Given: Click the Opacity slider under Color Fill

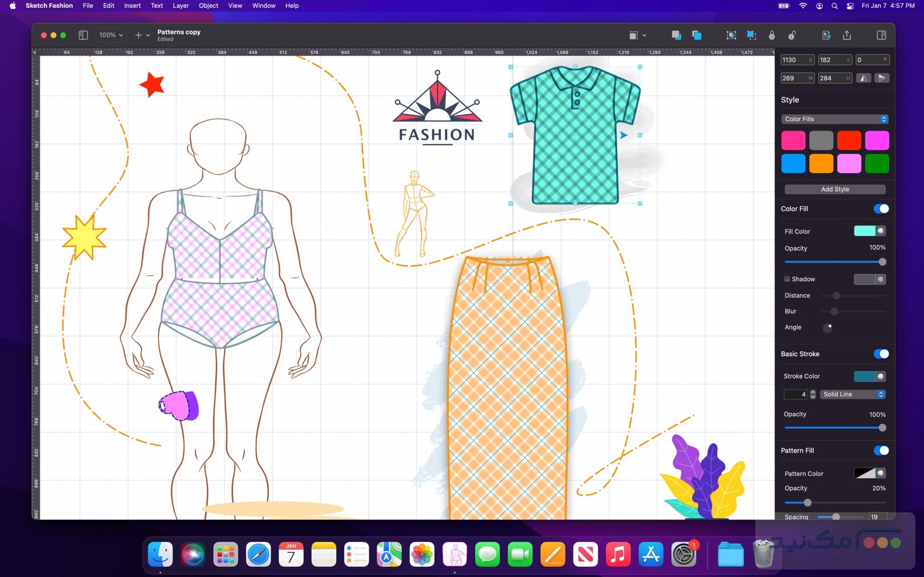Looking at the screenshot, I should 835,262.
